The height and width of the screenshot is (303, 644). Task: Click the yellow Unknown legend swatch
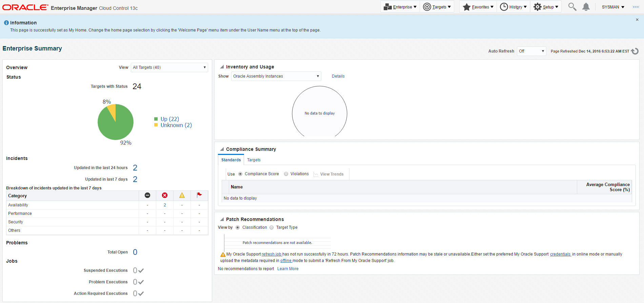click(x=156, y=125)
